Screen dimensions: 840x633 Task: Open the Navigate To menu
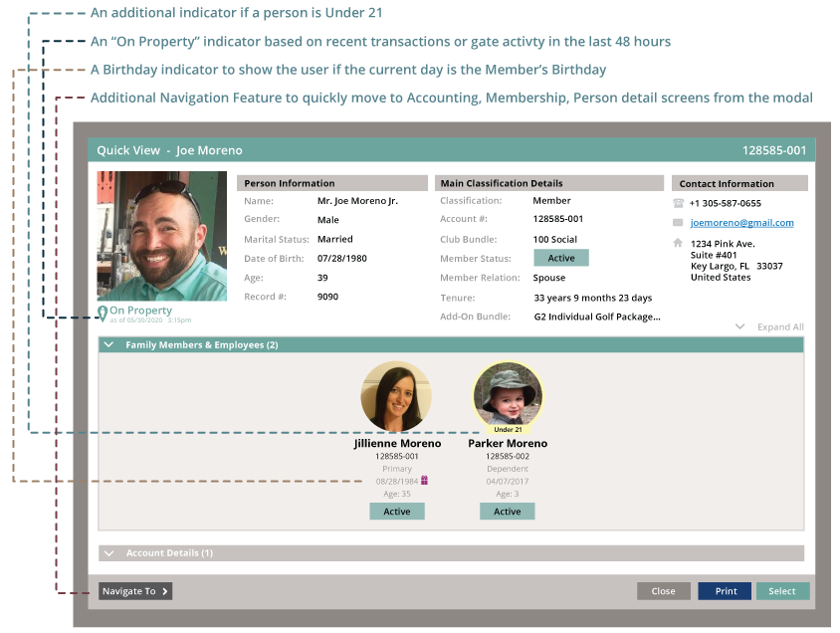[135, 591]
